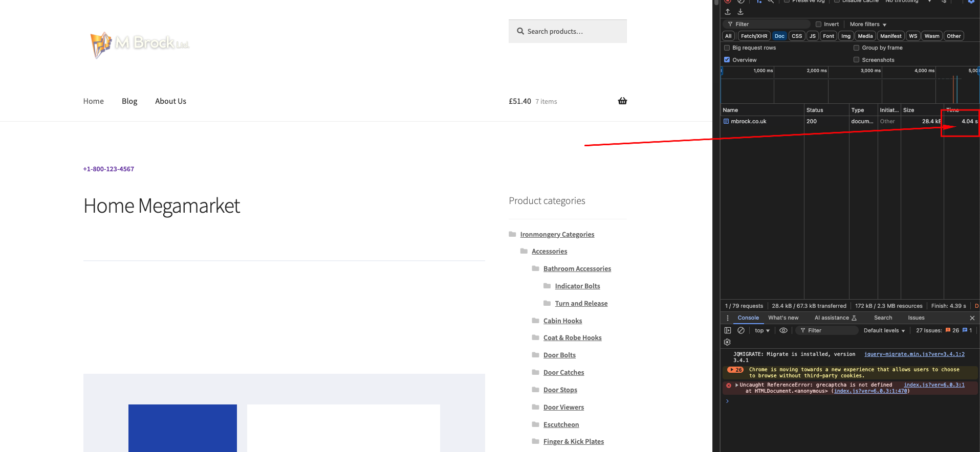
Task: Open console settings gear icon
Action: (x=727, y=342)
